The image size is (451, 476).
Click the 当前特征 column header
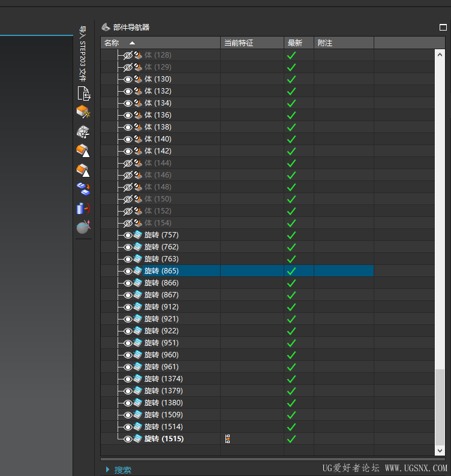click(252, 43)
